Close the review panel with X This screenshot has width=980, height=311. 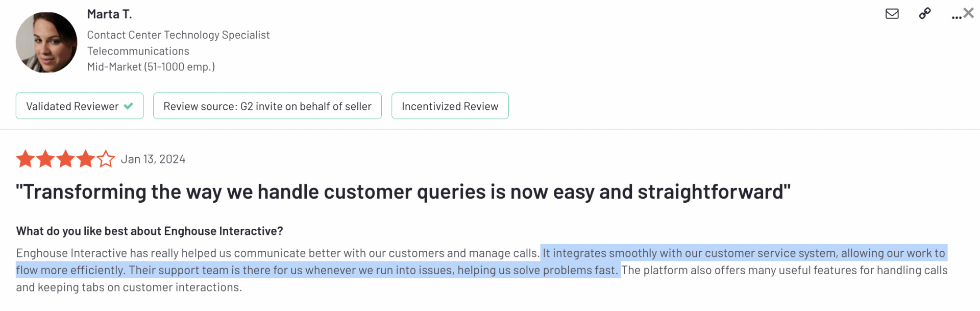[x=969, y=13]
